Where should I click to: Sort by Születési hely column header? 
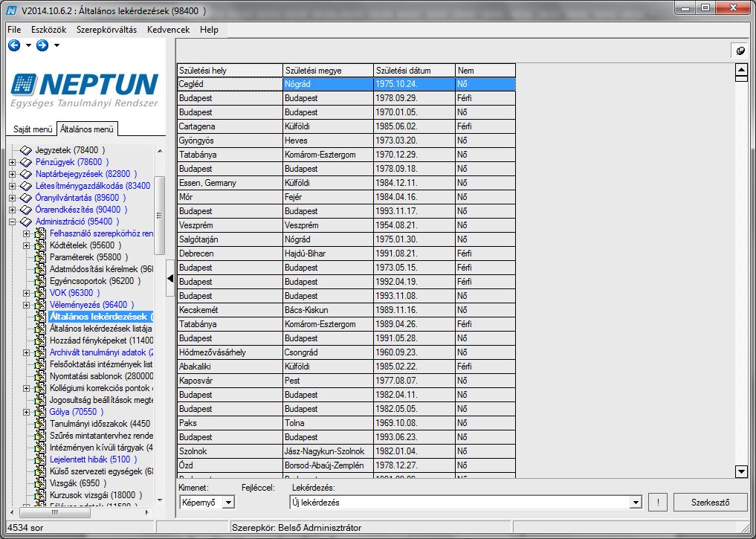(x=230, y=71)
